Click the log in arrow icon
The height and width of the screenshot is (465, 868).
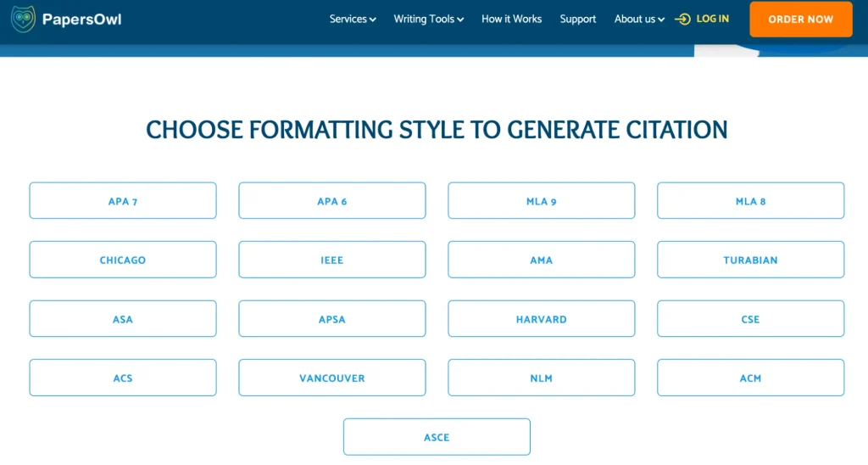pyautogui.click(x=683, y=19)
